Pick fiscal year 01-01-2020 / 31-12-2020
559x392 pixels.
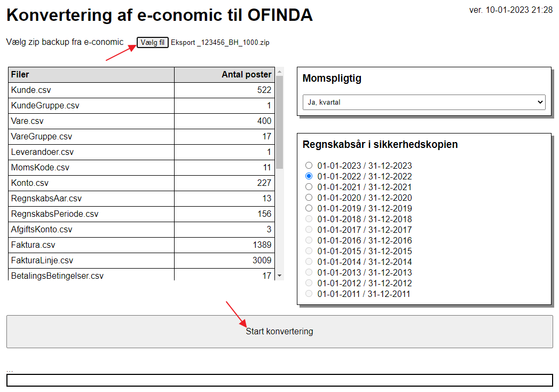(x=309, y=198)
